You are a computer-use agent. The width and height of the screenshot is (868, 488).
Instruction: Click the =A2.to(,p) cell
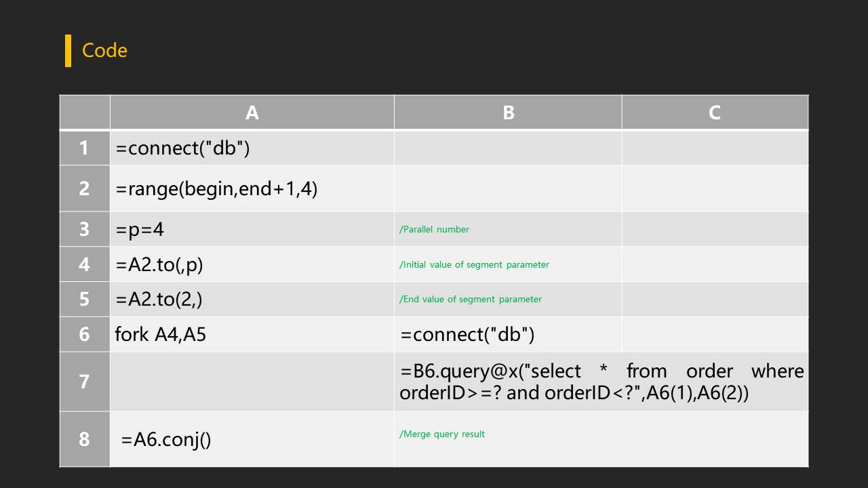(x=159, y=264)
